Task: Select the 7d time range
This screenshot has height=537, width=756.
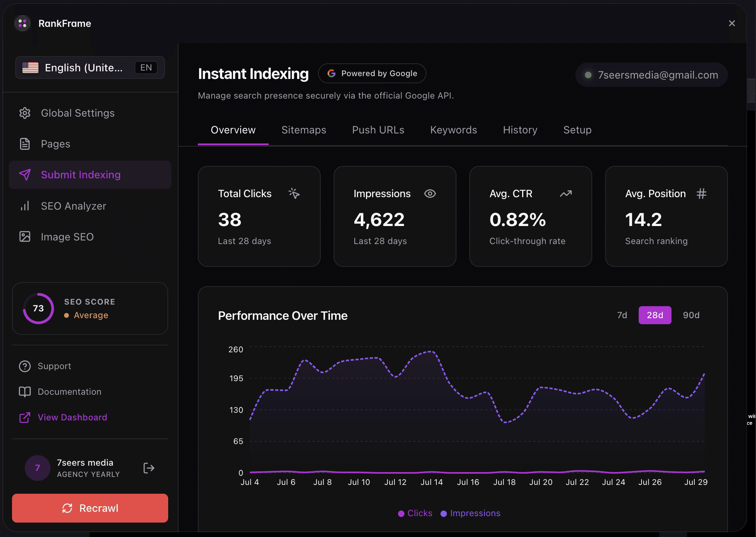Action: pos(622,315)
